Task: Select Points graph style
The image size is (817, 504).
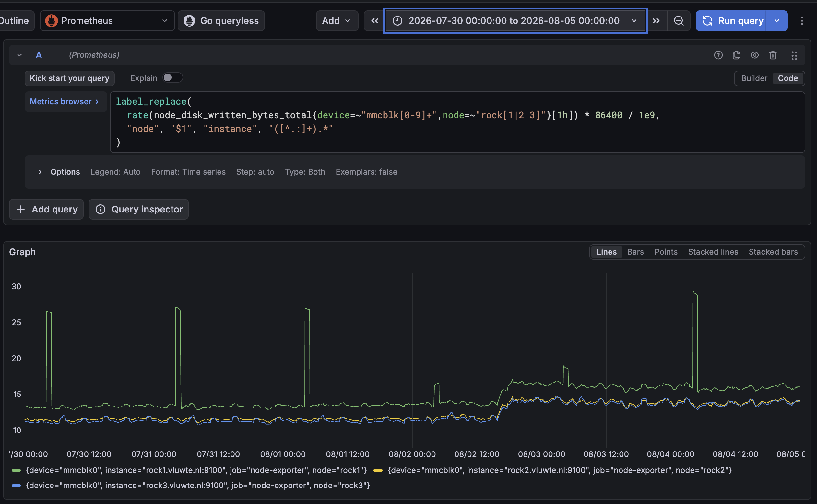Action: pyautogui.click(x=666, y=252)
